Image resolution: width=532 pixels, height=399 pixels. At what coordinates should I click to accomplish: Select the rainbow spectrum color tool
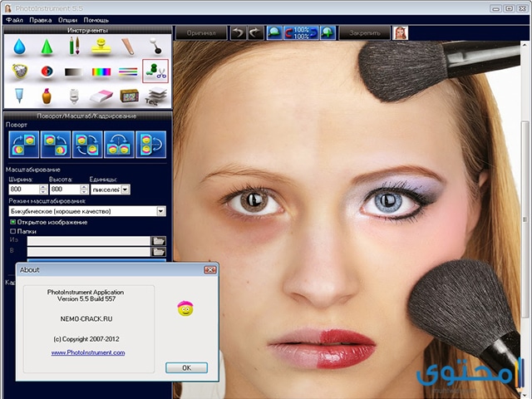point(101,72)
